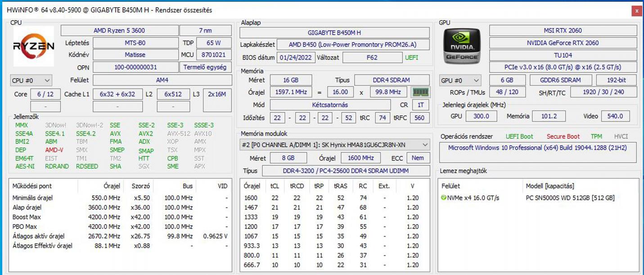The width and height of the screenshot is (644, 275).
Task: Click the AMD Ryzen 5 3600 name field
Action: [x=119, y=31]
